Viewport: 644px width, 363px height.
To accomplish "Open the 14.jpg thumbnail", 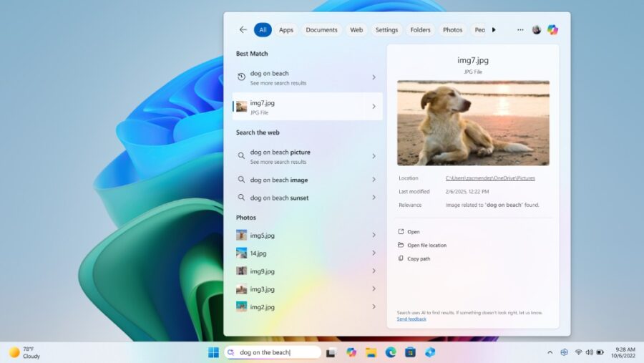I will [x=242, y=253].
